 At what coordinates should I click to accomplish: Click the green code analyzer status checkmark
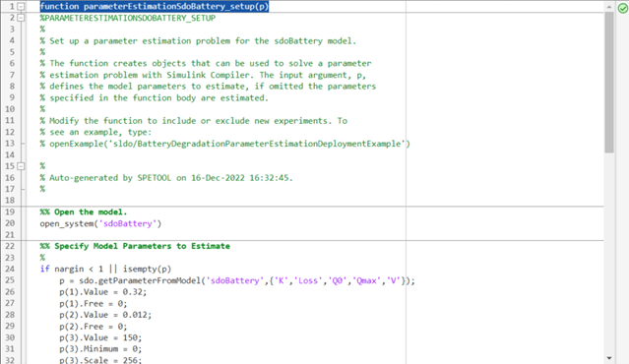(623, 8)
